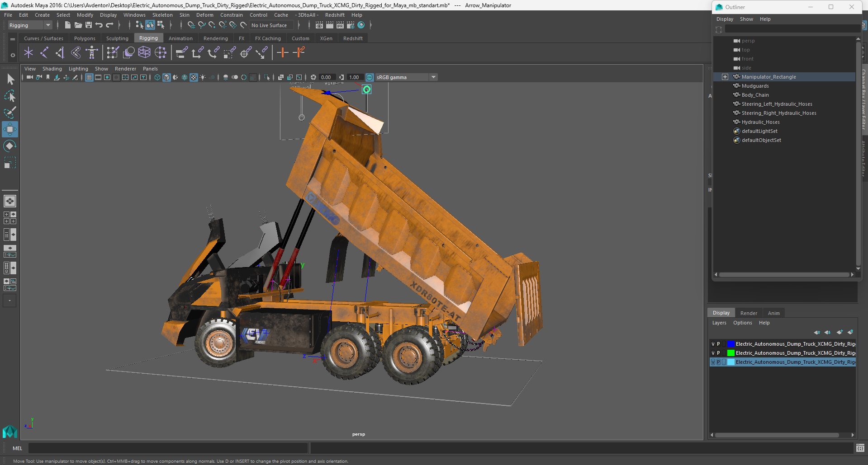This screenshot has height=465, width=868.
Task: Click the Create Joints shelf icon
Action: click(44, 53)
